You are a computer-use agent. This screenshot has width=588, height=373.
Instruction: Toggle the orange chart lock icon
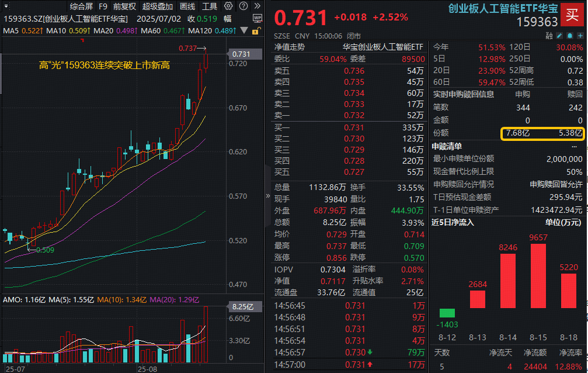[255, 31]
